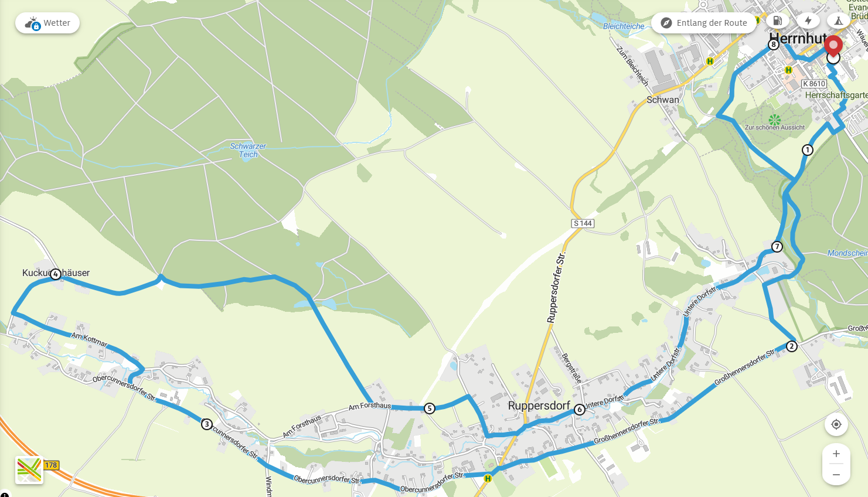Click the red destination pin in Herrnhut

point(833,45)
